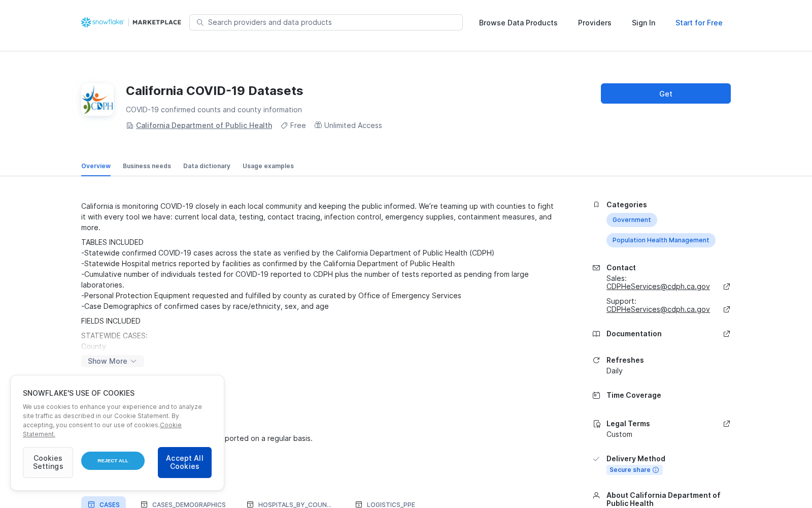
Task: Click the Secure share badge
Action: 634,470
